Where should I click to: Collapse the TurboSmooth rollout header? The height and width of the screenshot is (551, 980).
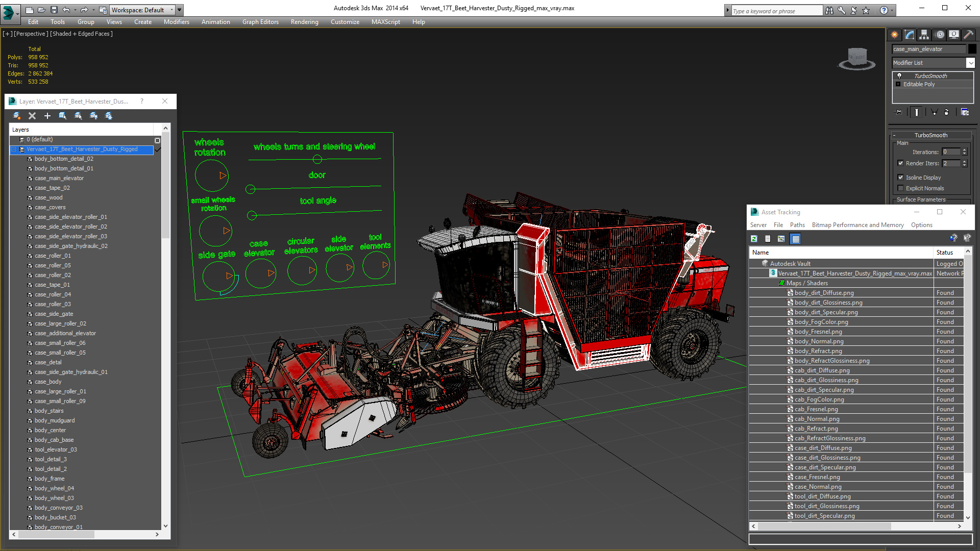pyautogui.click(x=930, y=135)
